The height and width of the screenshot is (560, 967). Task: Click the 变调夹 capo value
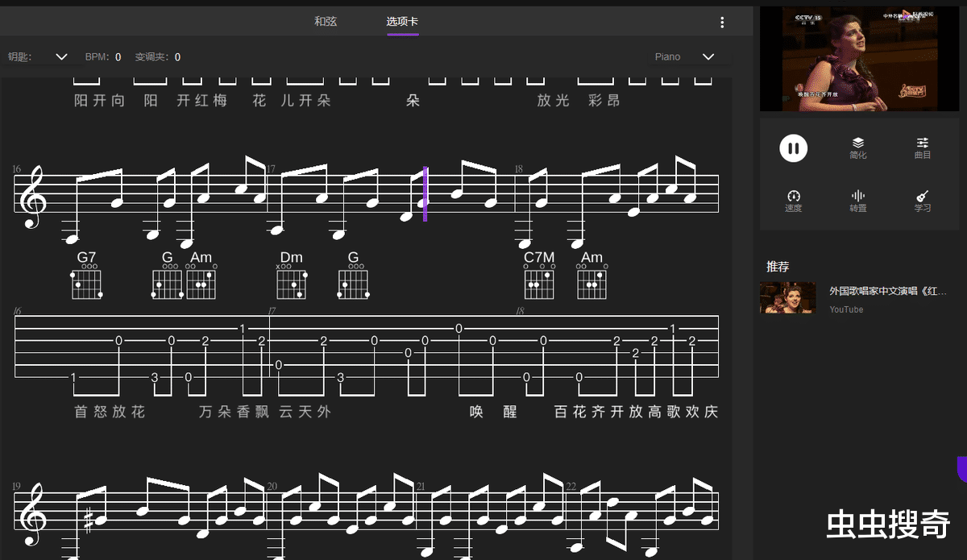point(177,57)
